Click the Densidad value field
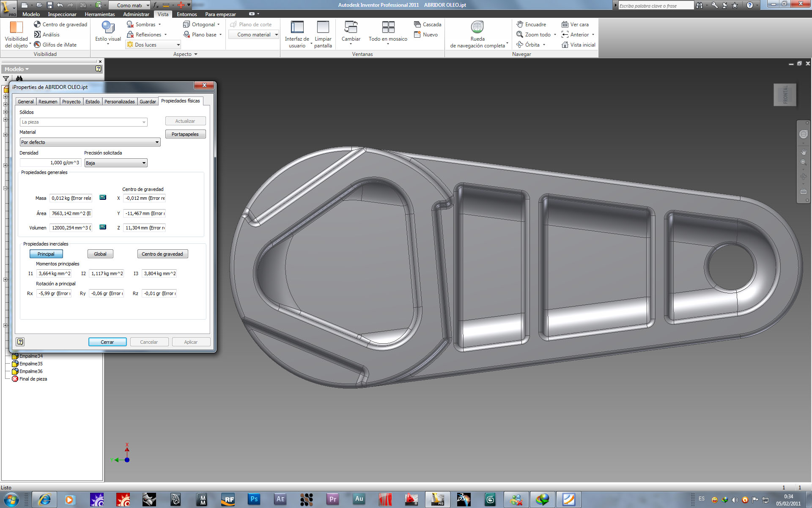812x508 pixels. click(x=50, y=163)
